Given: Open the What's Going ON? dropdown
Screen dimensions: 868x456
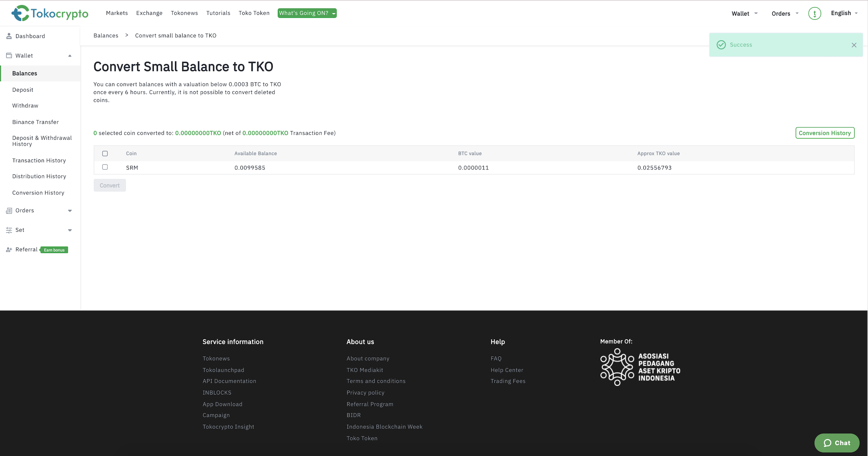Looking at the screenshot, I should pyautogui.click(x=307, y=13).
